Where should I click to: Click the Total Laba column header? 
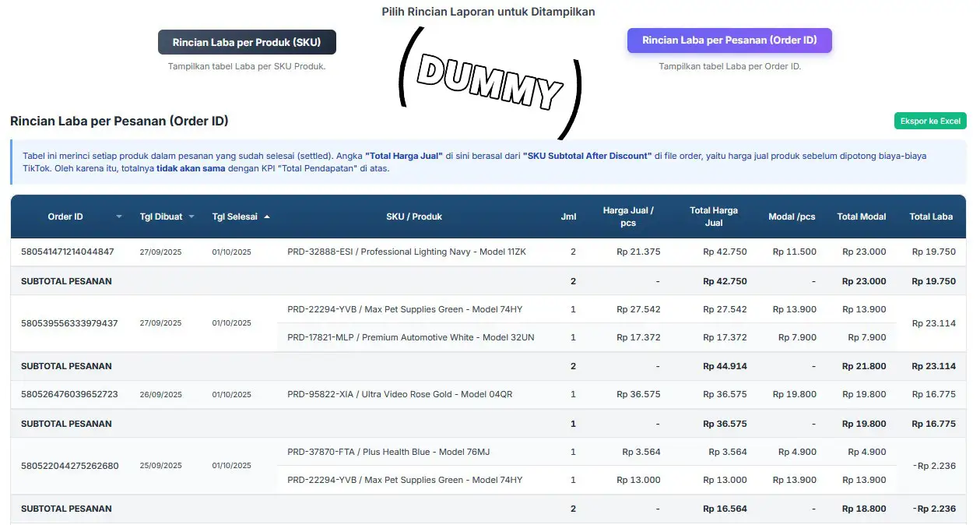[x=930, y=217]
